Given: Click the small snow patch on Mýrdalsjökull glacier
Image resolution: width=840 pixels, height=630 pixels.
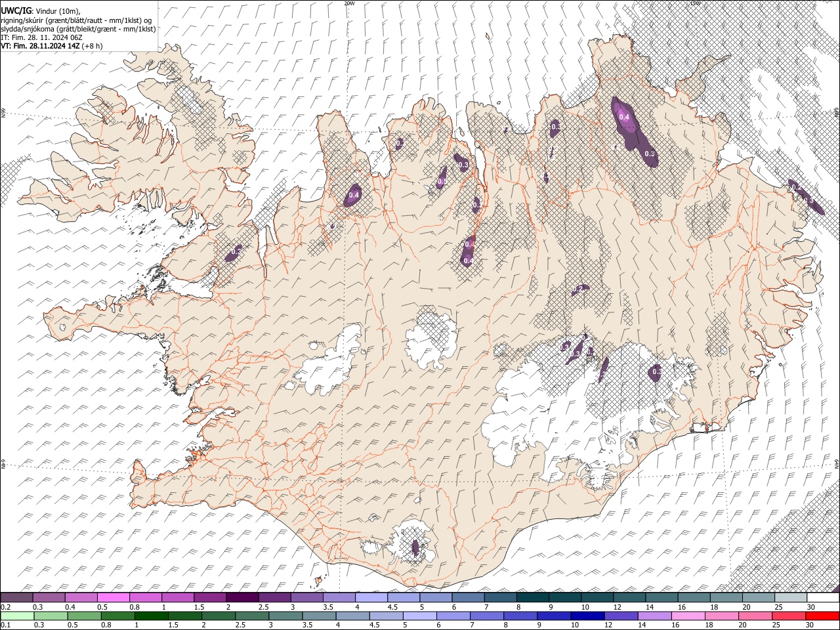Looking at the screenshot, I should (x=415, y=548).
